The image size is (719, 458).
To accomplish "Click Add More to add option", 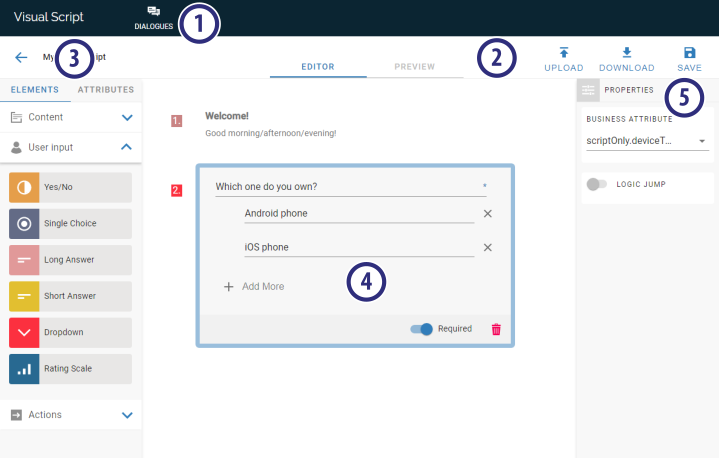I will tap(263, 287).
